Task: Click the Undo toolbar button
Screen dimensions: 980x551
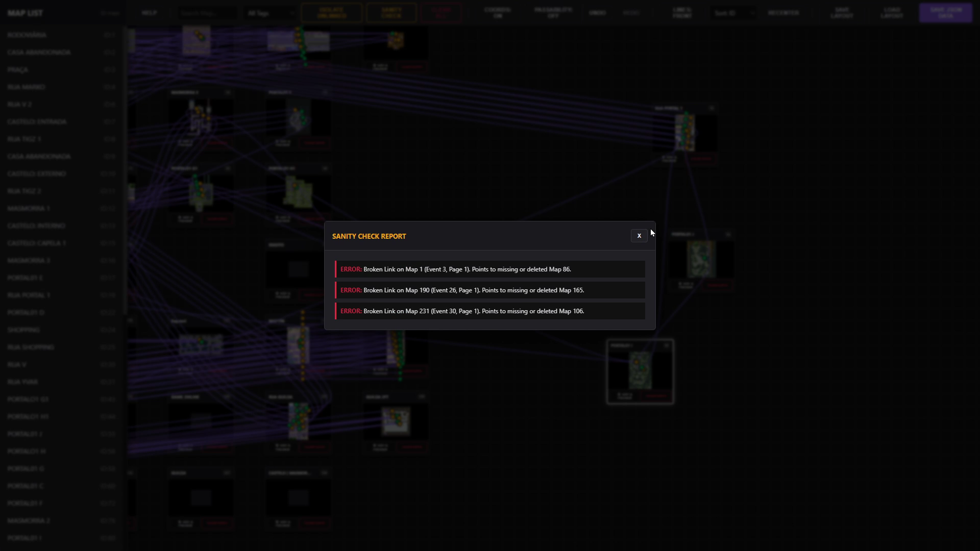Action: [597, 13]
